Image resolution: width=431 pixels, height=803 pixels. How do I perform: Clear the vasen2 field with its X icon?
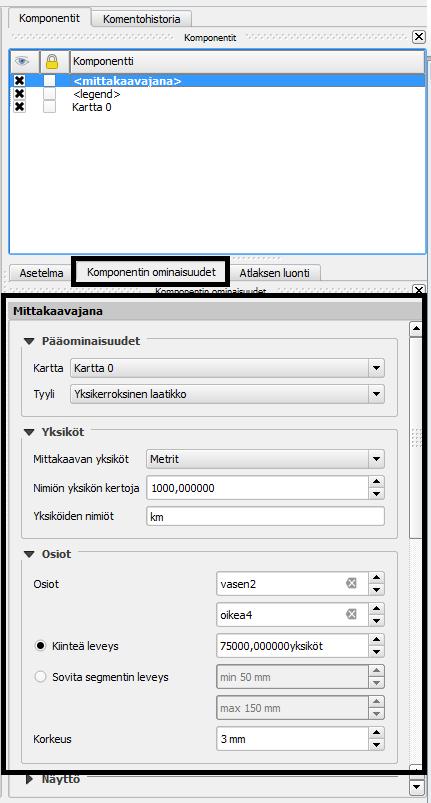point(351,583)
